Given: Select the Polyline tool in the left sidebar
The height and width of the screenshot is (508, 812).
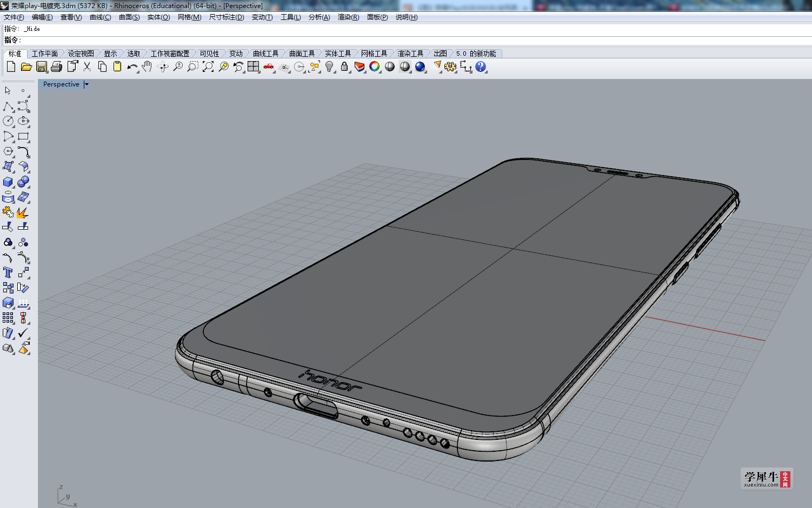Looking at the screenshot, I should click(8, 106).
